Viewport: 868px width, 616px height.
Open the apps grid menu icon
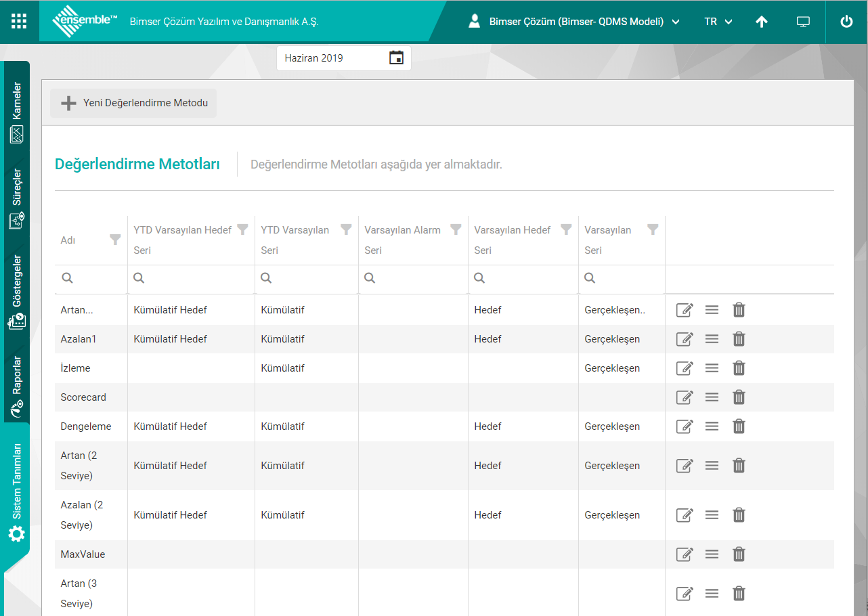pos(19,21)
